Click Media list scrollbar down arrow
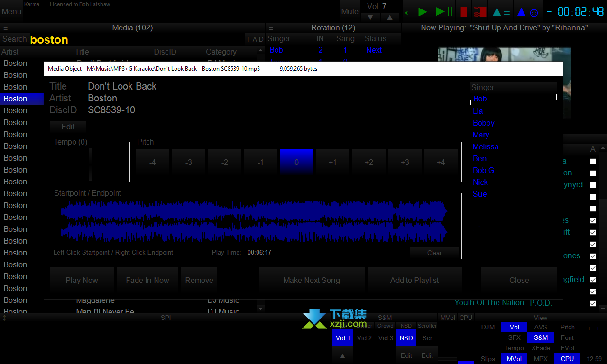This screenshot has height=364, width=607. (260, 309)
